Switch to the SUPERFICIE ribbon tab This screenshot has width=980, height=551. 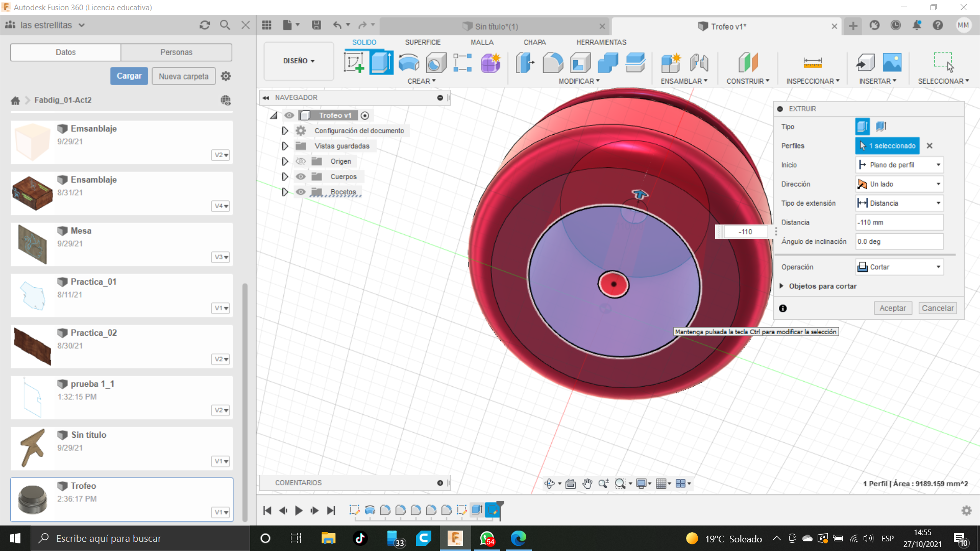(423, 42)
